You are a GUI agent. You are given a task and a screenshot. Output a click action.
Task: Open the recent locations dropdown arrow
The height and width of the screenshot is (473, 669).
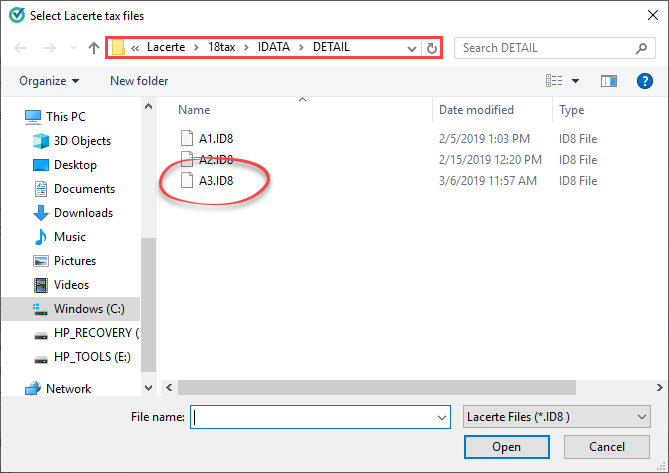(x=73, y=48)
